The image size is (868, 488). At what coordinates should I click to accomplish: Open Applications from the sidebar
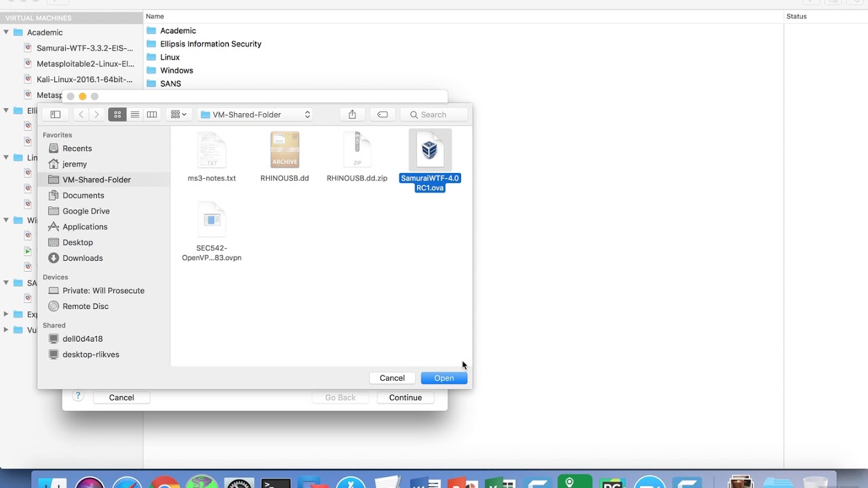(85, 226)
